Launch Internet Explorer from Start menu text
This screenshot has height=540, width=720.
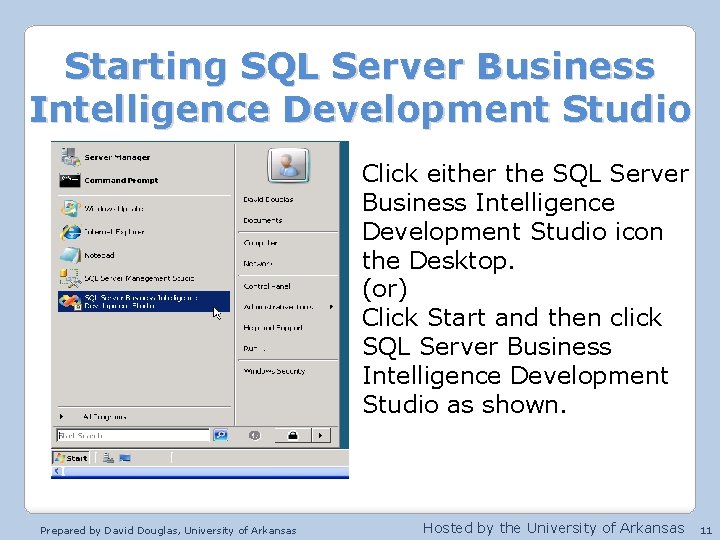114,232
